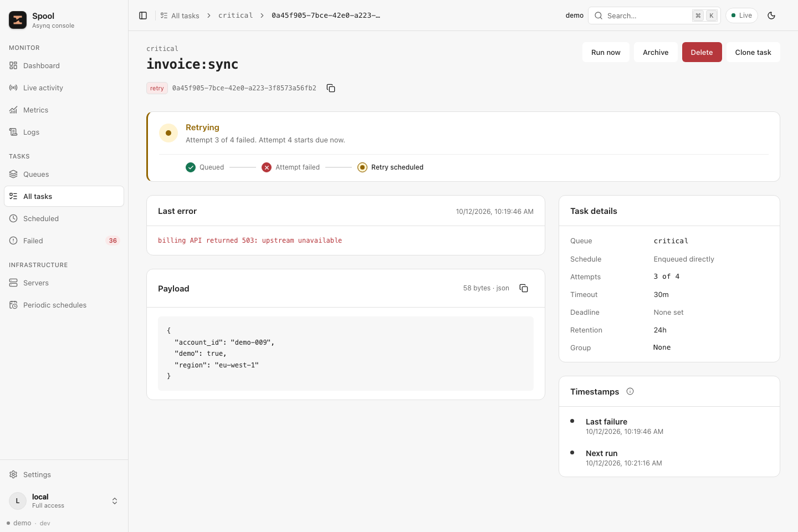Click the red Delete button
This screenshot has height=532, width=798.
click(x=702, y=52)
